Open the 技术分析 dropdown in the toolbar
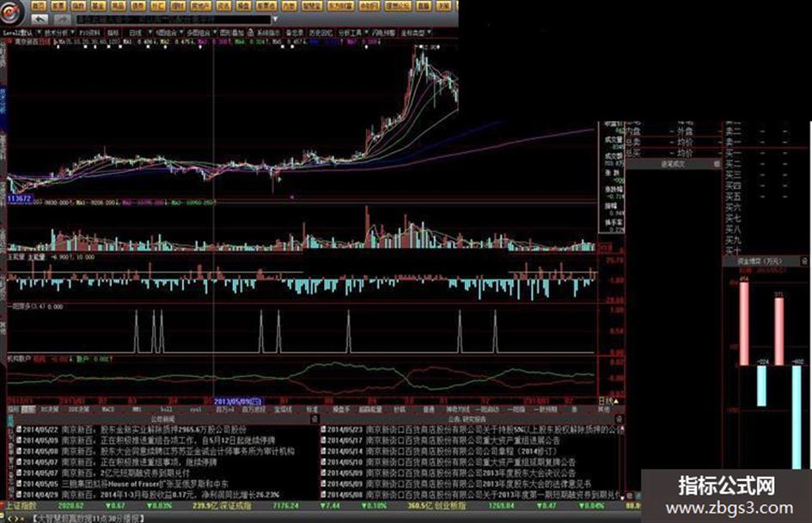 coord(59,32)
